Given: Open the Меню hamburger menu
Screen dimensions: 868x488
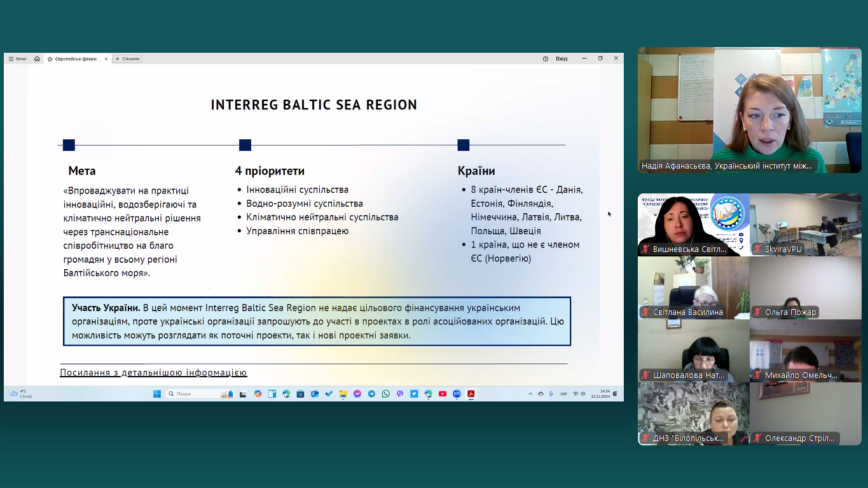Looking at the screenshot, I should click(x=17, y=59).
